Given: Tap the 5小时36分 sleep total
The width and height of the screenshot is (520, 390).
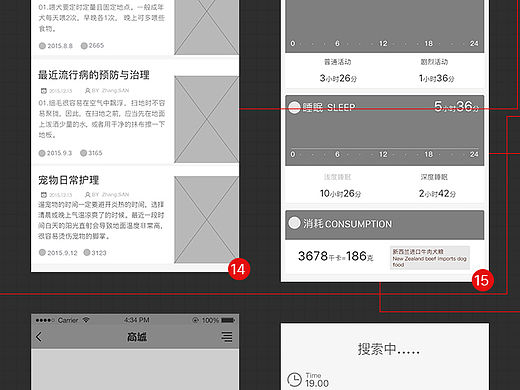Looking at the screenshot, I should (456, 107).
